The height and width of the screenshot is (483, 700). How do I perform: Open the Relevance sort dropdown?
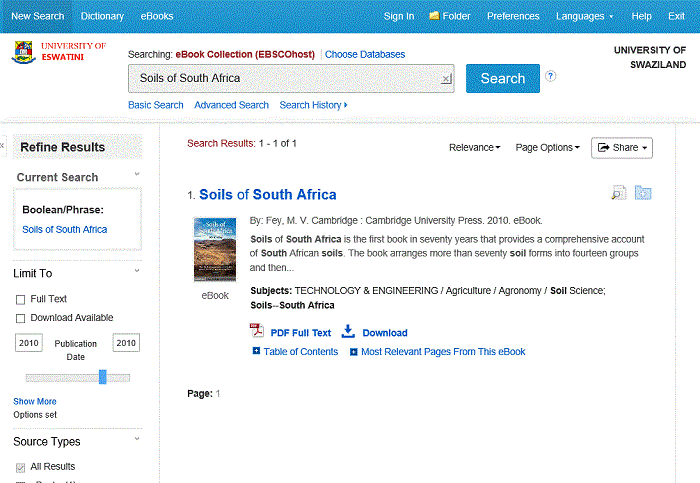pyautogui.click(x=475, y=147)
